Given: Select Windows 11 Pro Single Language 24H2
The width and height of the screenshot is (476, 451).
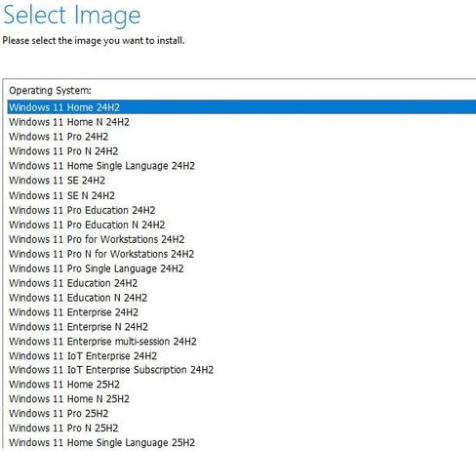Looking at the screenshot, I should pos(97,268).
